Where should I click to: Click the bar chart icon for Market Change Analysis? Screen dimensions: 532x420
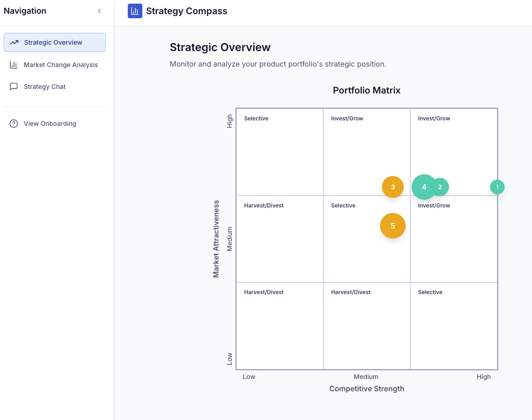pyautogui.click(x=14, y=65)
